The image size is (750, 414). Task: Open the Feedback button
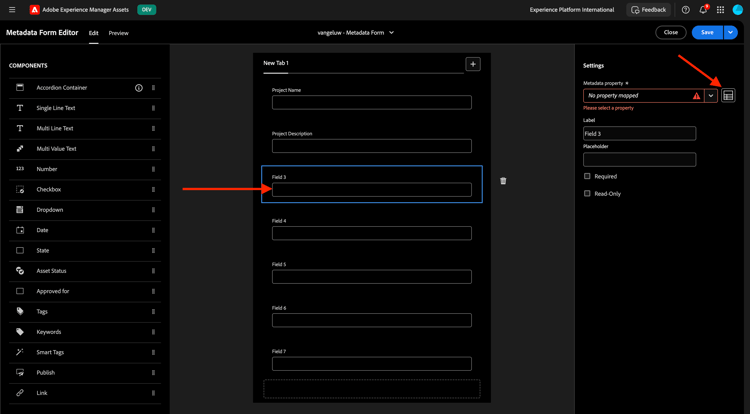[649, 10]
